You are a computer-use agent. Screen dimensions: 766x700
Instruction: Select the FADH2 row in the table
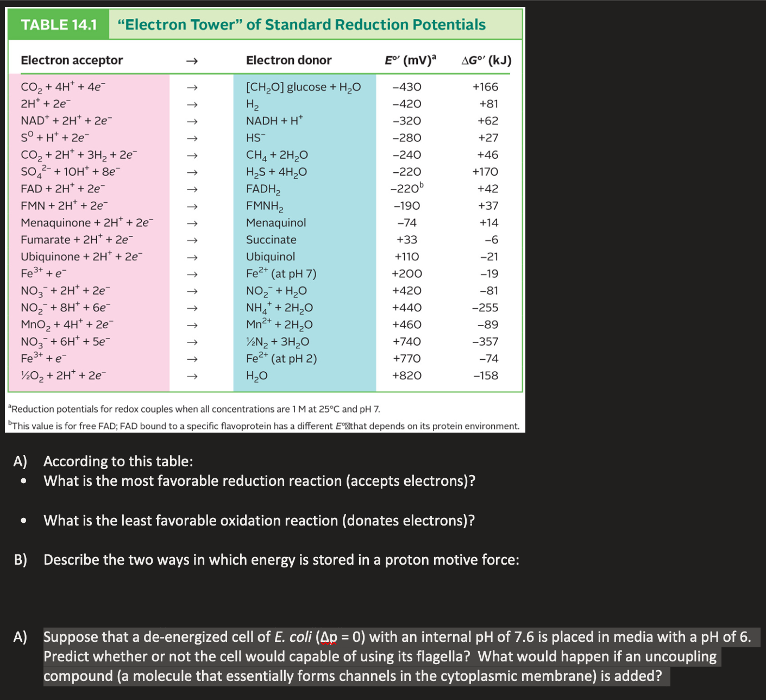[263, 189]
